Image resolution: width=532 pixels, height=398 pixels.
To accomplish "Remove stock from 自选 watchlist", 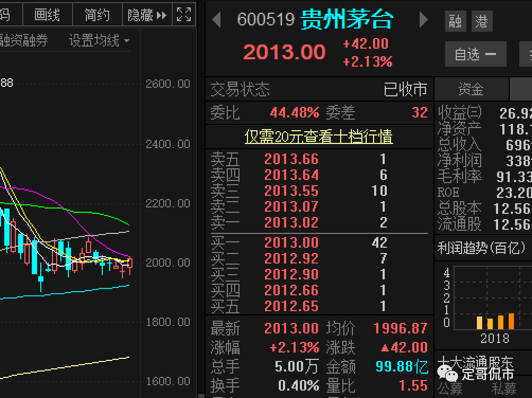I will click(476, 54).
